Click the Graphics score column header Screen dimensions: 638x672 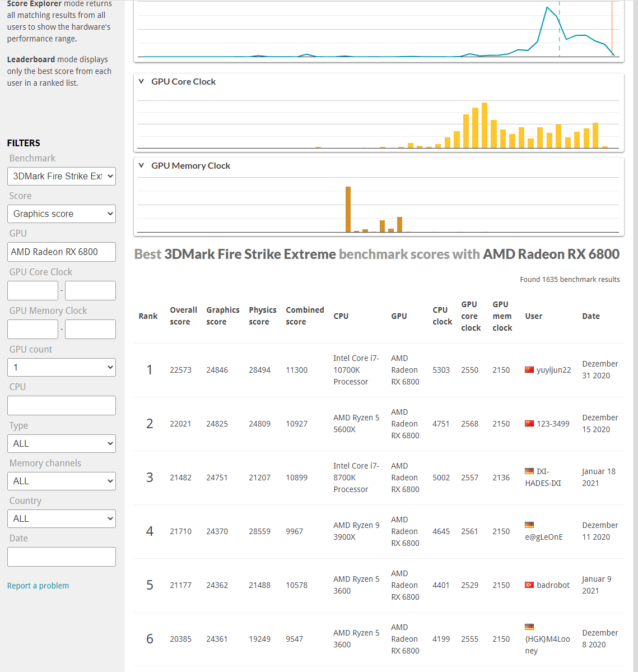tap(223, 316)
